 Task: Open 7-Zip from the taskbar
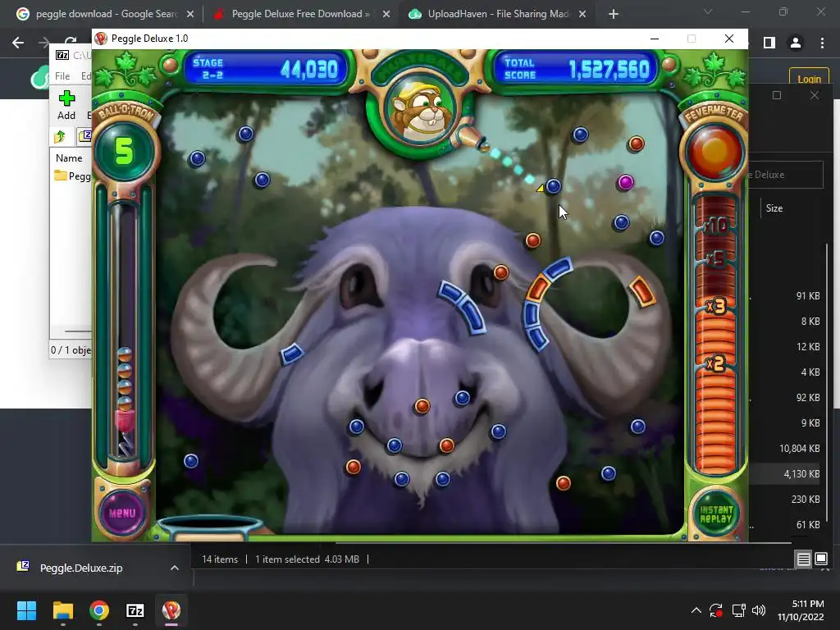(135, 610)
